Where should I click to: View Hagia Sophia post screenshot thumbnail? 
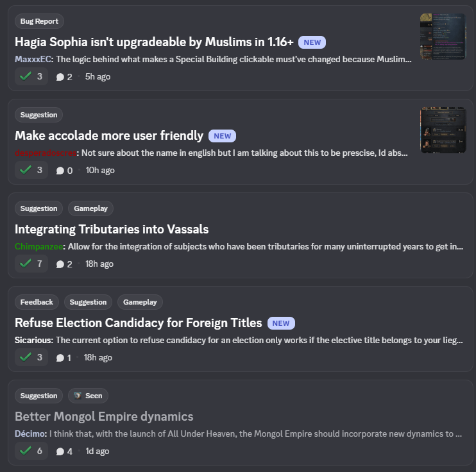pyautogui.click(x=443, y=37)
